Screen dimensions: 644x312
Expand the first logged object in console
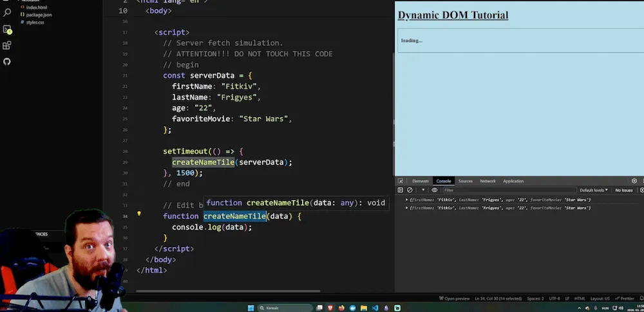click(x=406, y=200)
